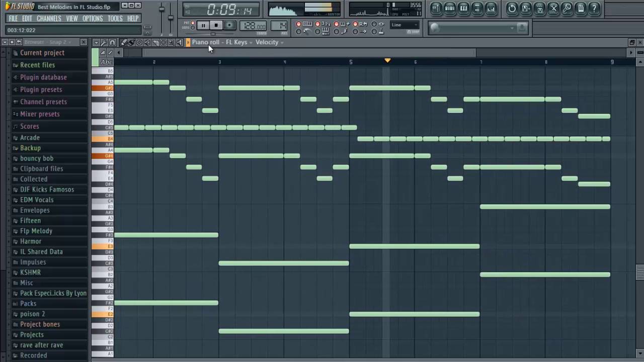Open the one-click audio recording icon

tap(567, 8)
